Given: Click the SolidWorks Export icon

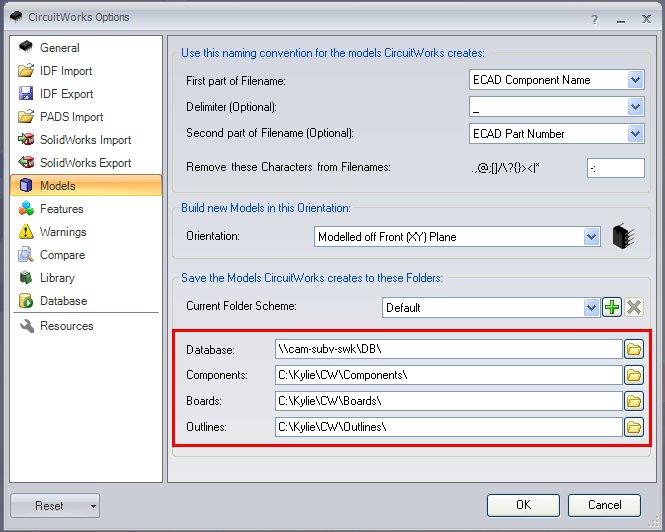Looking at the screenshot, I should click(26, 162).
